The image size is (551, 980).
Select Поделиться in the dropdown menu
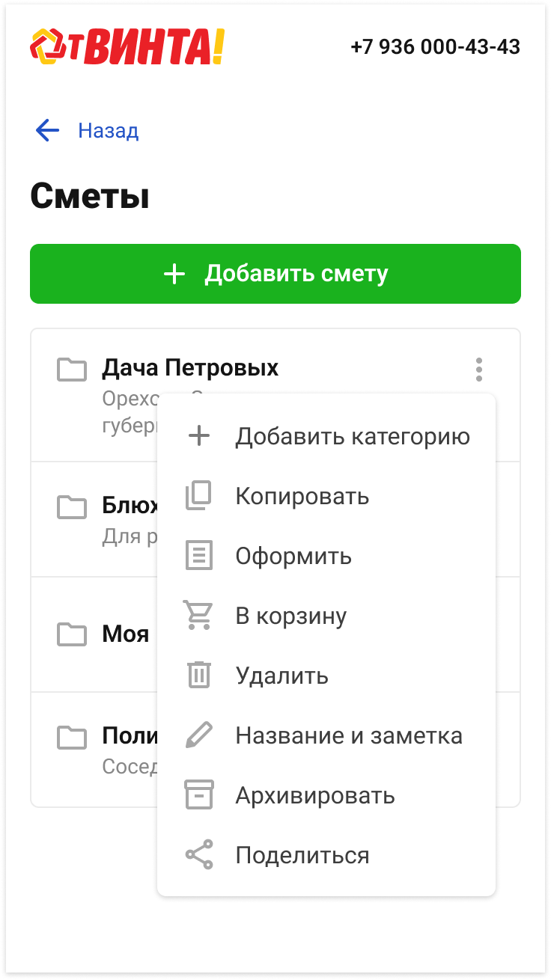pos(302,855)
